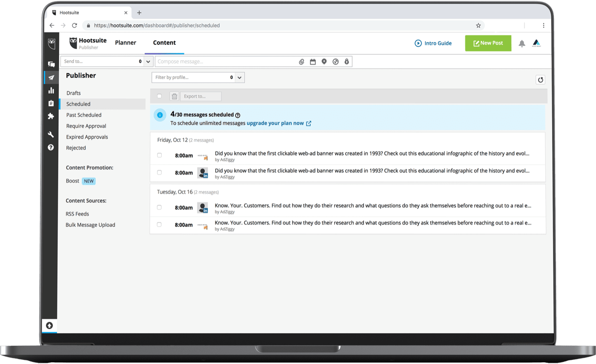Click the Hootsuite Publisher header logo
This screenshot has width=596, height=364.
pos(88,43)
